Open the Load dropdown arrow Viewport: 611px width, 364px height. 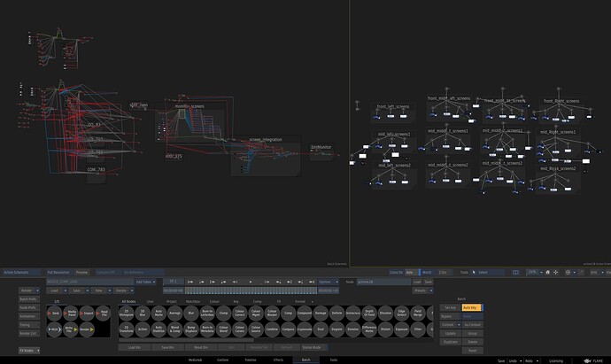pos(65,290)
